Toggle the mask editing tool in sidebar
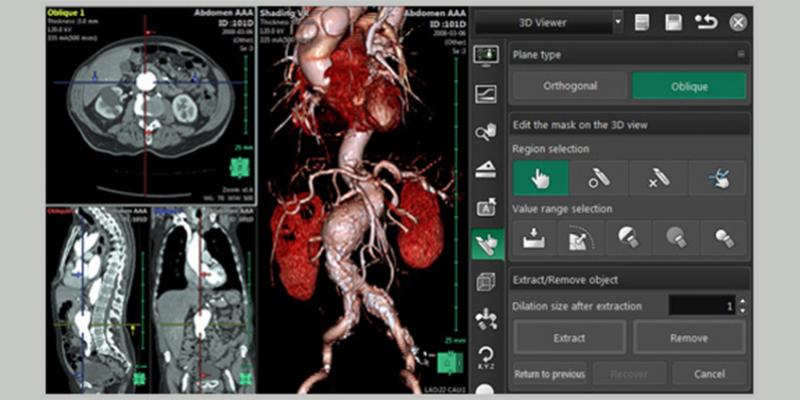The height and width of the screenshot is (400, 800). [487, 244]
